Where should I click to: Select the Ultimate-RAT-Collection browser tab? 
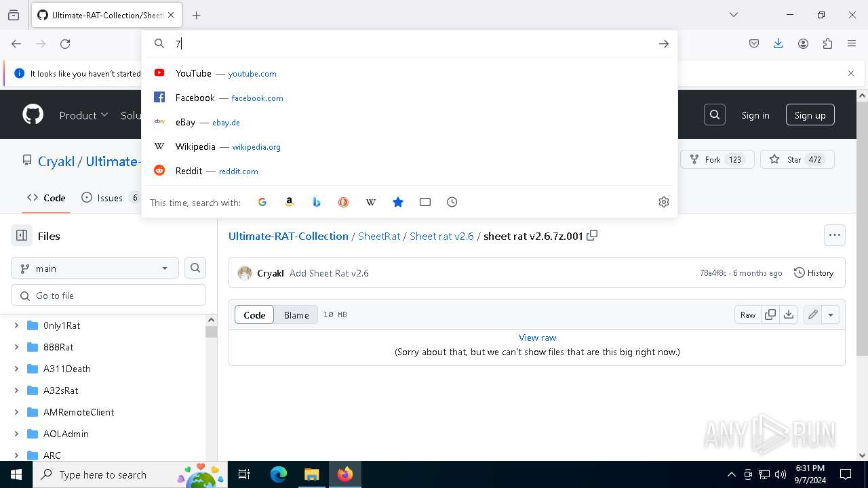pyautogui.click(x=106, y=15)
